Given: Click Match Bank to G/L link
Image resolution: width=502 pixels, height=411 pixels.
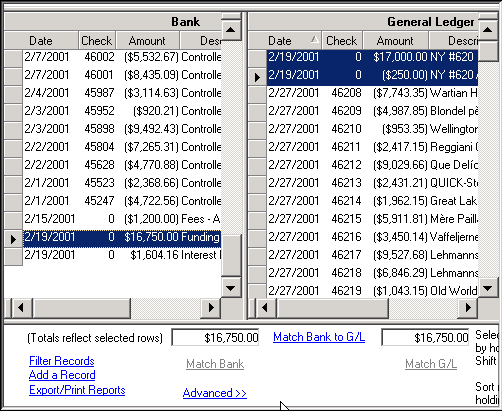Looking at the screenshot, I should pyautogui.click(x=319, y=337).
